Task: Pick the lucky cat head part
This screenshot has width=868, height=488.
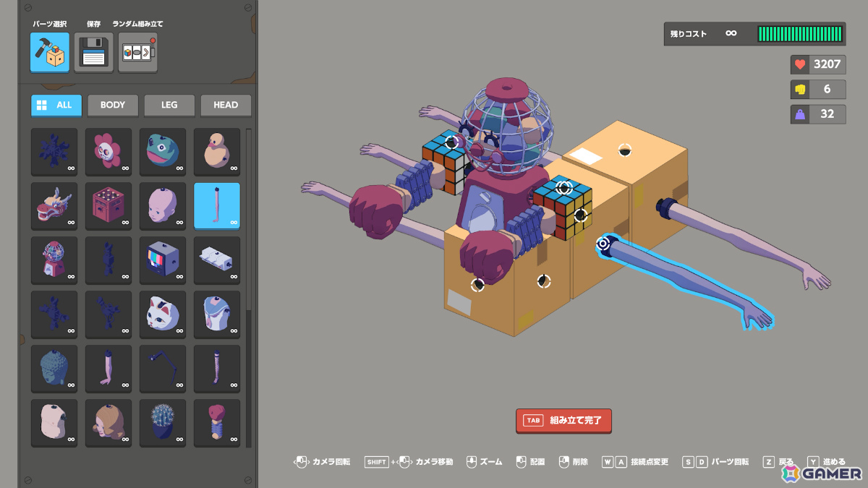Action: (x=163, y=314)
